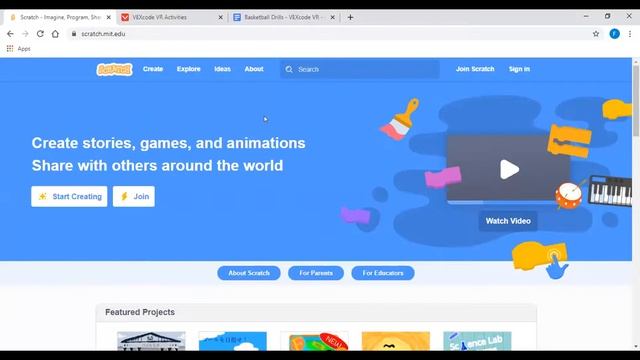
Task: Click the Sign in link
Action: coord(519,69)
